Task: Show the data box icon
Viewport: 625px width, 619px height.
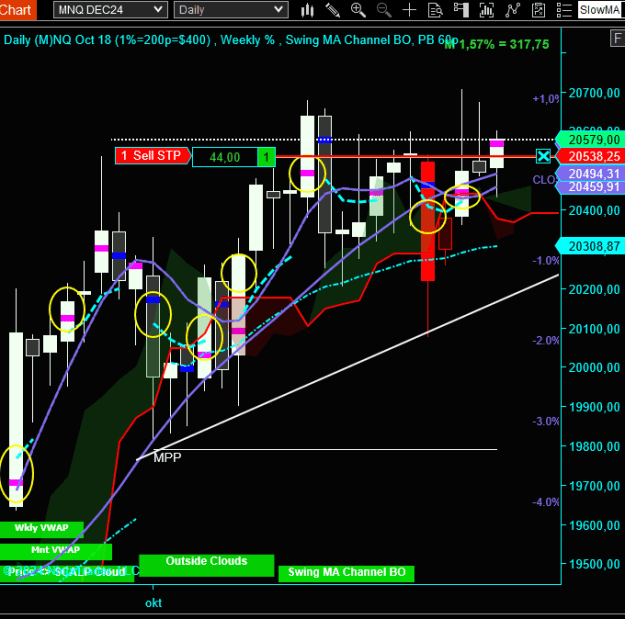Action: (435, 10)
